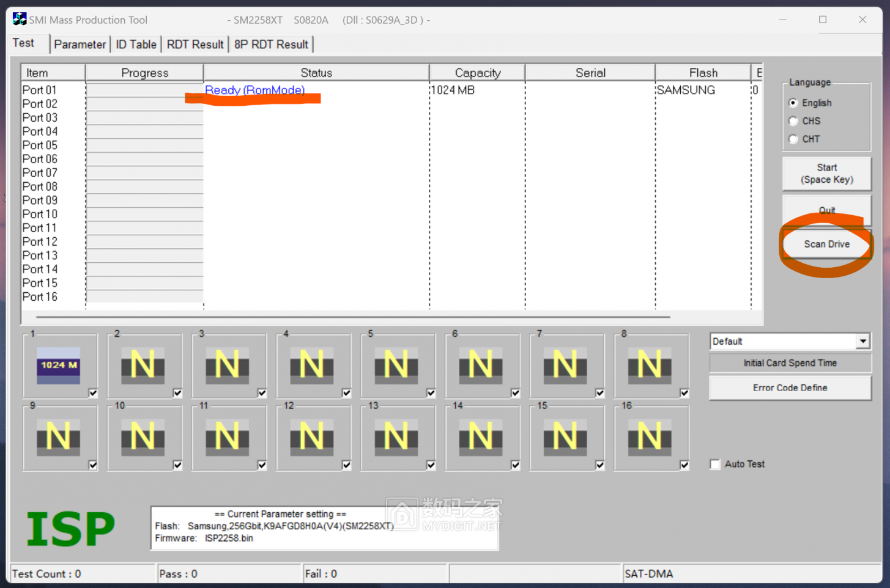
Task: Click the SMI Mass Production Tool title bar icon
Action: coord(20,20)
